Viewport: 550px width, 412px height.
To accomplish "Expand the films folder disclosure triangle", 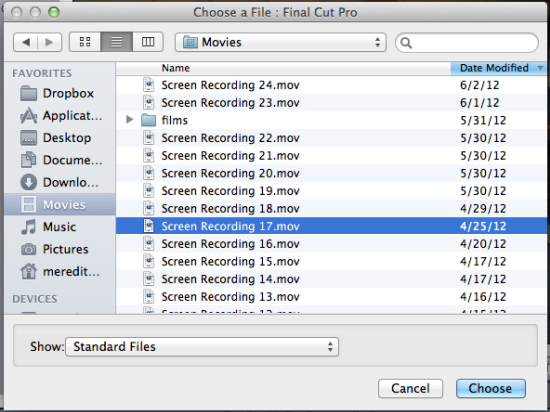I will [x=129, y=120].
